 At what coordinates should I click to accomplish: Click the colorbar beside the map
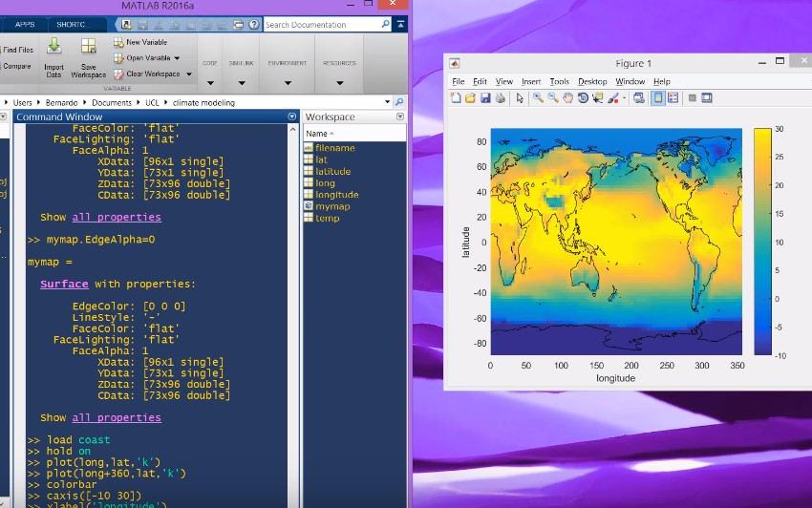point(762,242)
